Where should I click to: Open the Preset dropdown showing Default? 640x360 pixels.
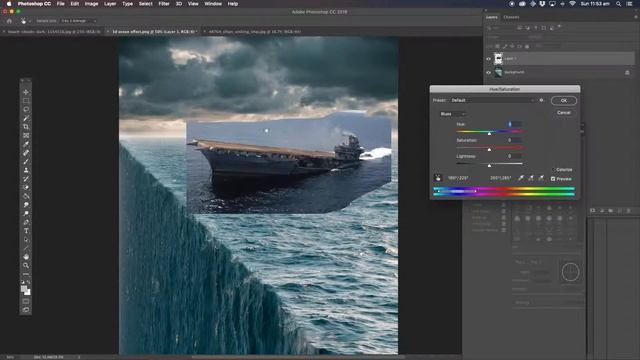tap(492, 100)
